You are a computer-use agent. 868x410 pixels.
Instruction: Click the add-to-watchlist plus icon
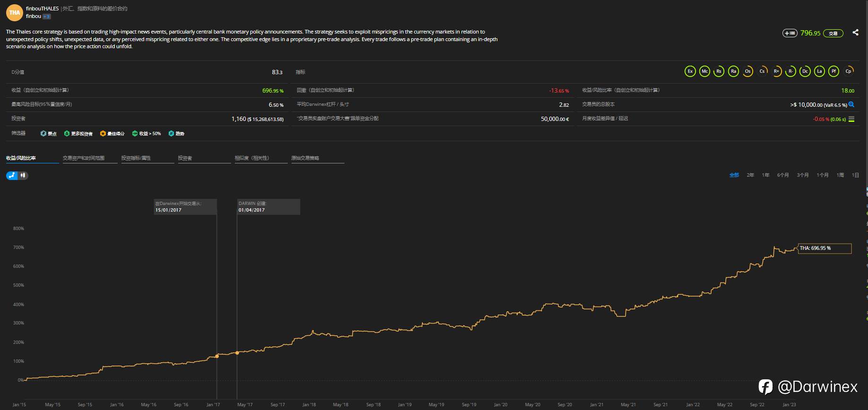790,33
